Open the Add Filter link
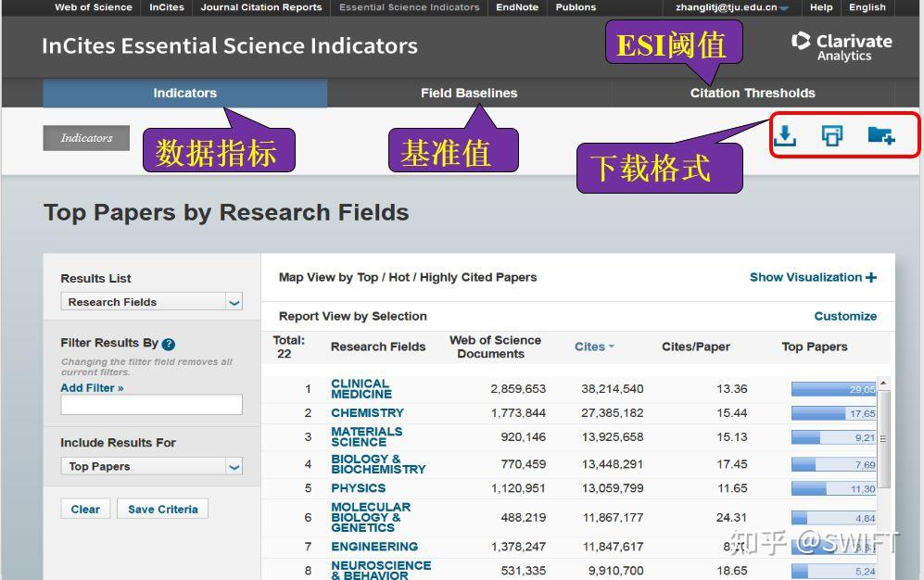Viewport: 924px width, 580px height. (x=91, y=387)
